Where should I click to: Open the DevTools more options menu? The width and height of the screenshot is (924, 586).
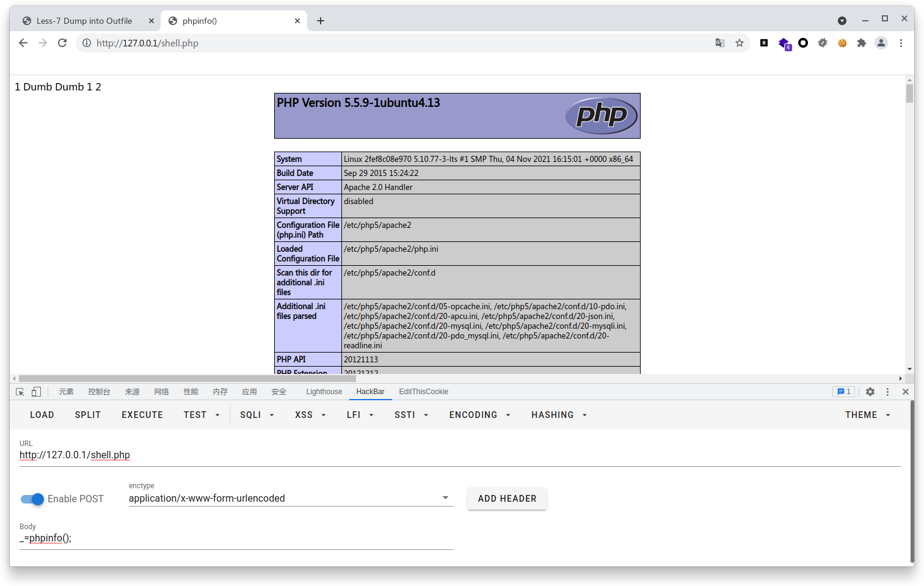coord(888,392)
